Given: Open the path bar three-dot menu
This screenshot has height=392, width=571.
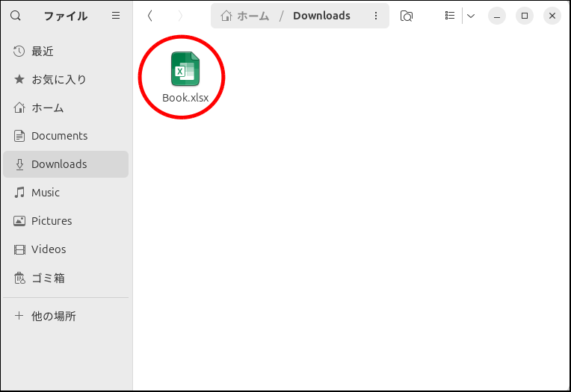Looking at the screenshot, I should tap(375, 16).
